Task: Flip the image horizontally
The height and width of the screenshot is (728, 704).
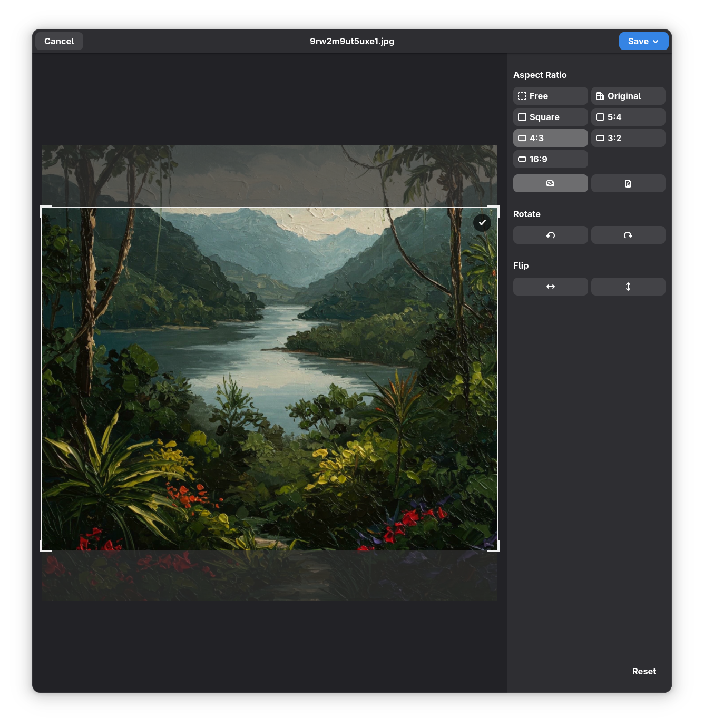Action: click(x=550, y=287)
